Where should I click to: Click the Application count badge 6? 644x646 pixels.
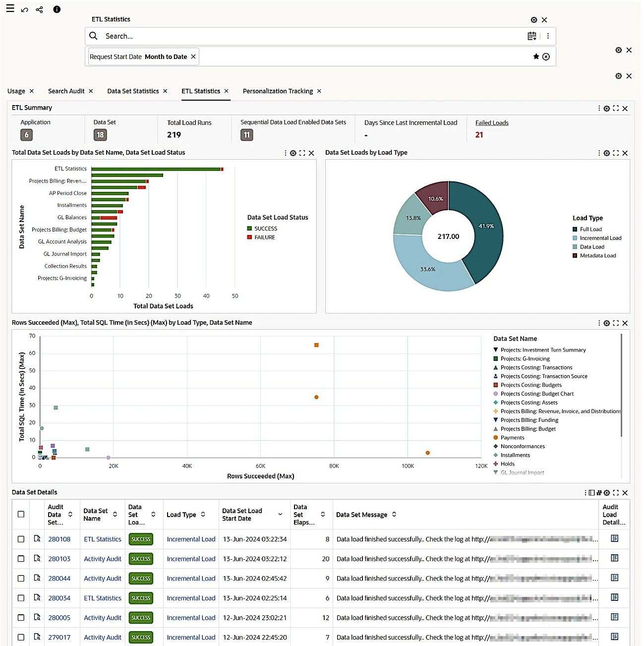click(27, 135)
